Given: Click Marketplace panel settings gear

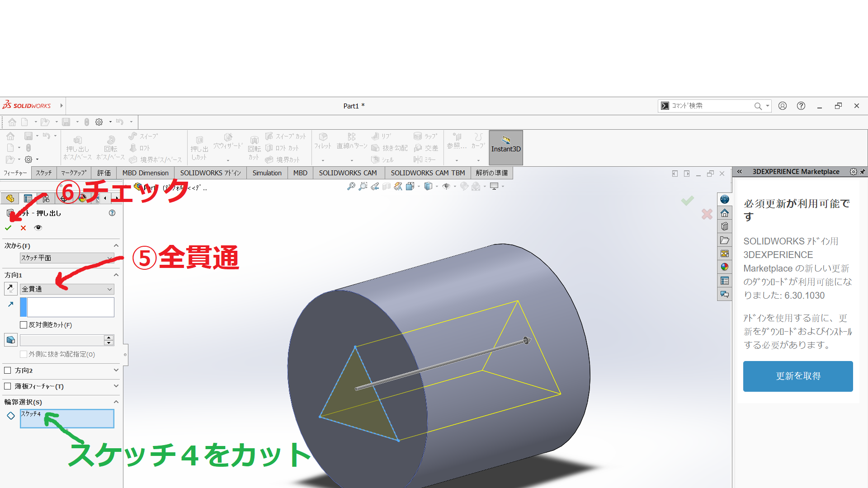Looking at the screenshot, I should pos(853,172).
